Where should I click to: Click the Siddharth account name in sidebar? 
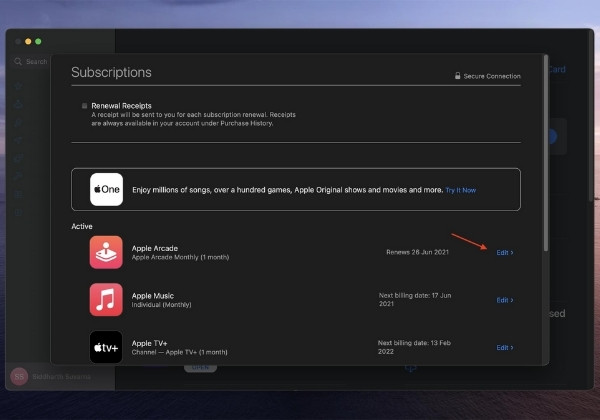(62, 377)
